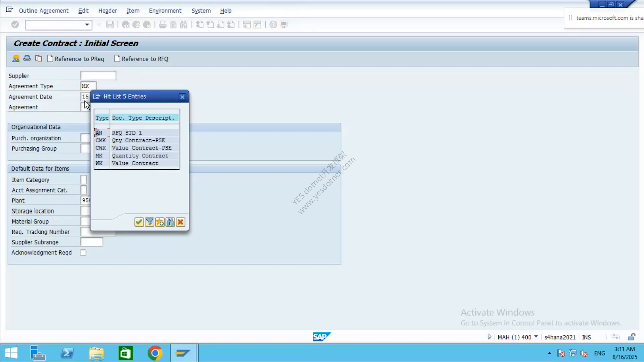This screenshot has height=362, width=644.
Task: Open the filter icon in Hit List dialog
Action: click(x=150, y=222)
